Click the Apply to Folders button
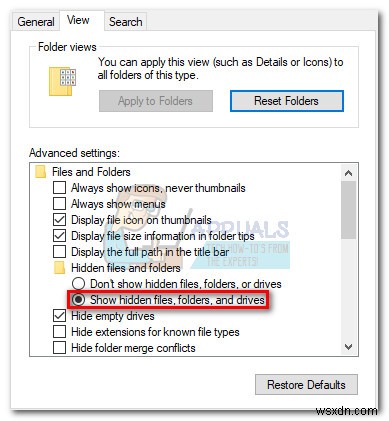Screen dimensions: 389x421 (x=156, y=101)
